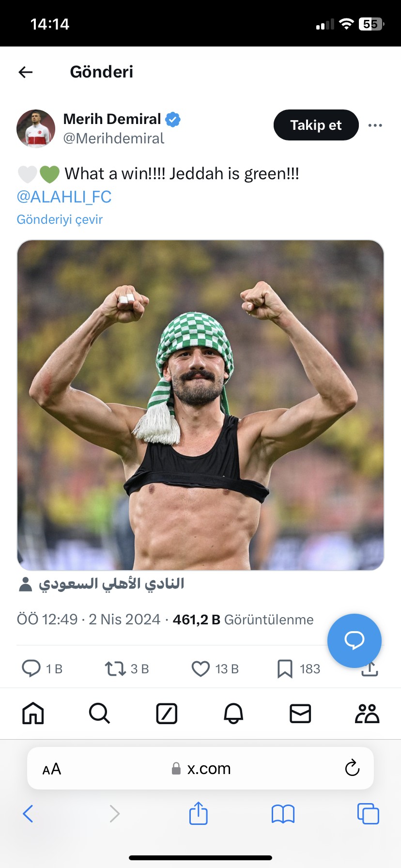Share post via the upload arrow icon
The width and height of the screenshot is (401, 868).
370,670
